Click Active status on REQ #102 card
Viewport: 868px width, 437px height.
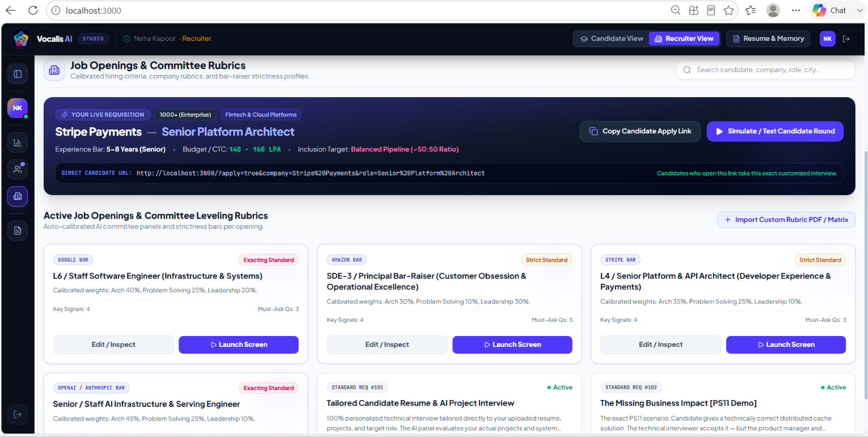click(x=833, y=388)
